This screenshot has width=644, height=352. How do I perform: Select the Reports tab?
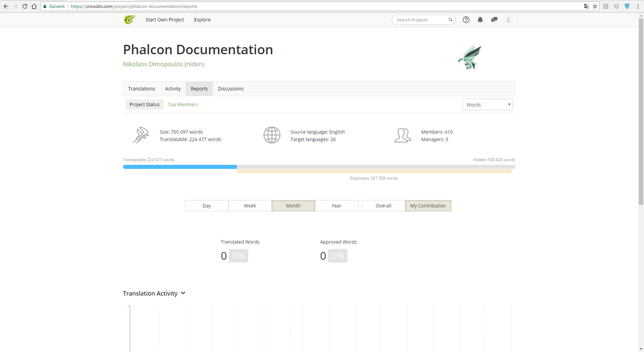tap(199, 89)
